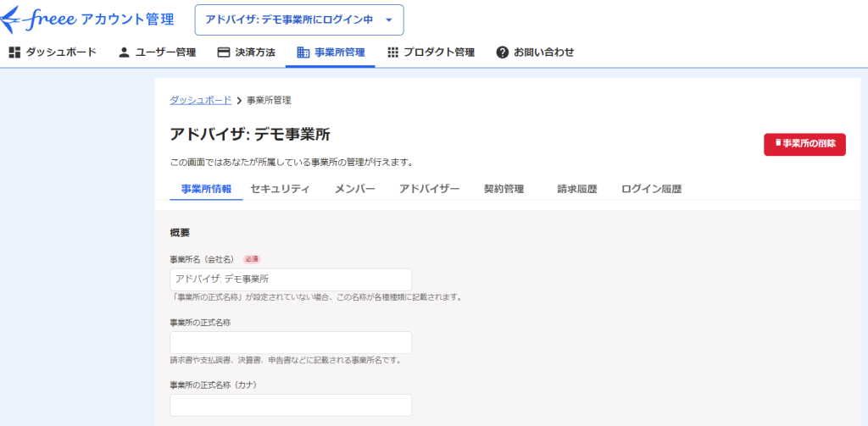
Task: Click the freee bird logo
Action: point(17,19)
